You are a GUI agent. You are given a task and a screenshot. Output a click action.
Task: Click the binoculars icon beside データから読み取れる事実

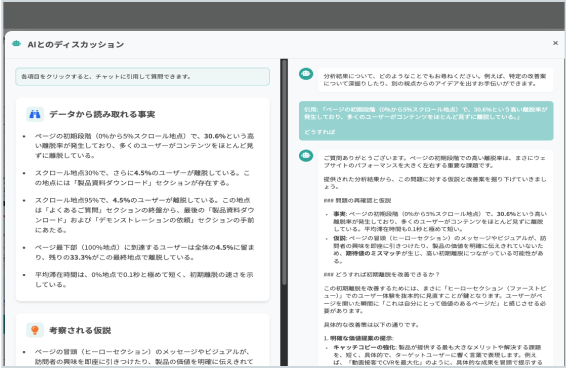(35, 114)
